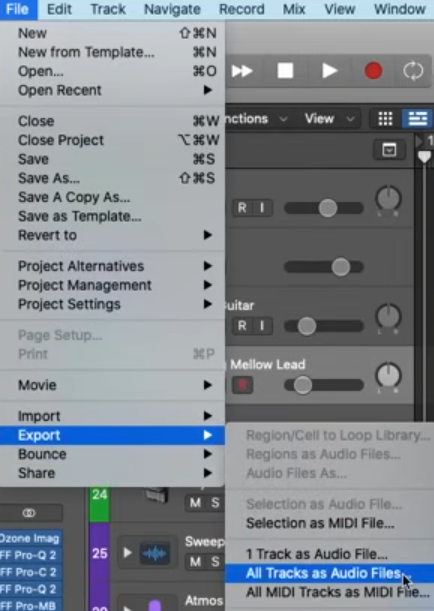Solo the Sweep track 25
This screenshot has height=611, width=434.
pyautogui.click(x=215, y=562)
